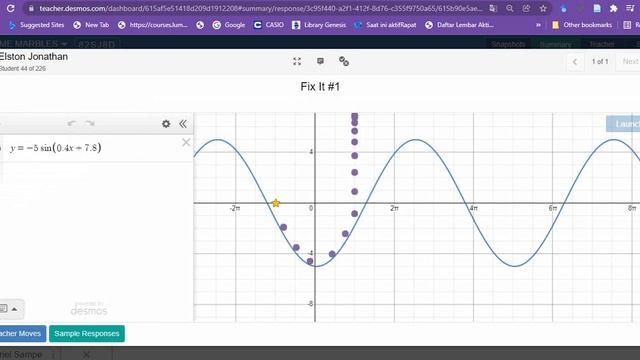Expand the keypad with the up arrow
This screenshot has height=360, width=640.
click(15, 309)
